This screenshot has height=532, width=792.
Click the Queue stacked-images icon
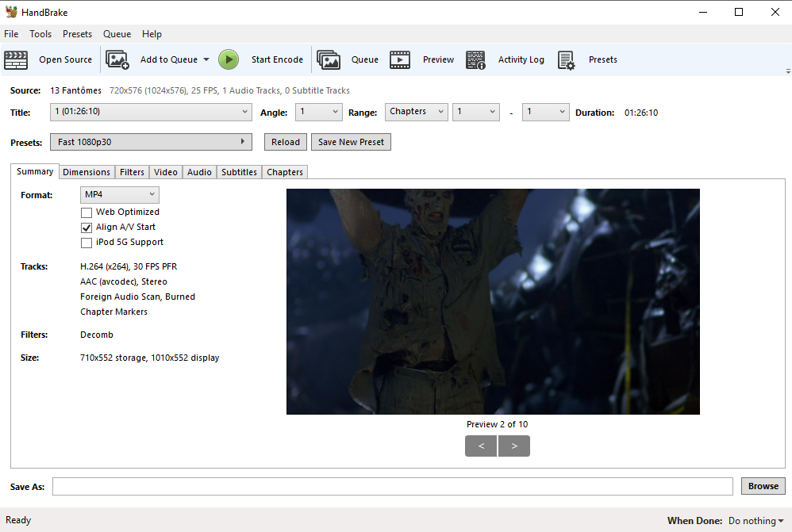(x=329, y=59)
